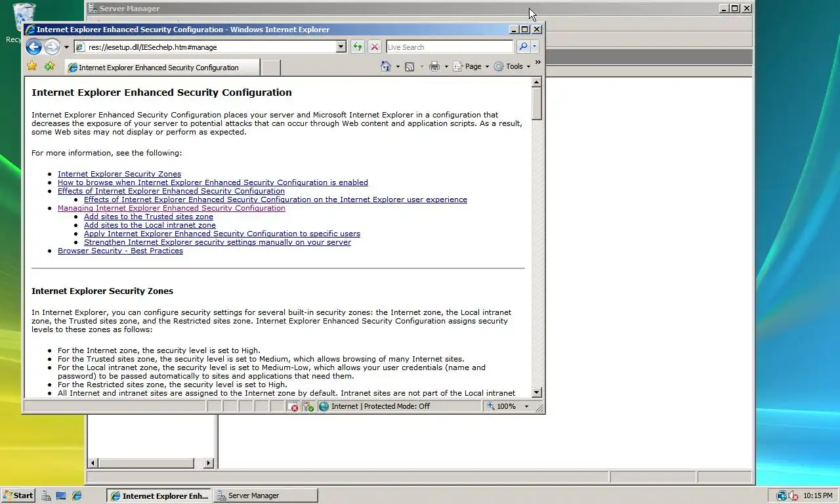Click left scroll arrow in Server Manager pane
Image resolution: width=840 pixels, height=504 pixels.
coord(93,463)
